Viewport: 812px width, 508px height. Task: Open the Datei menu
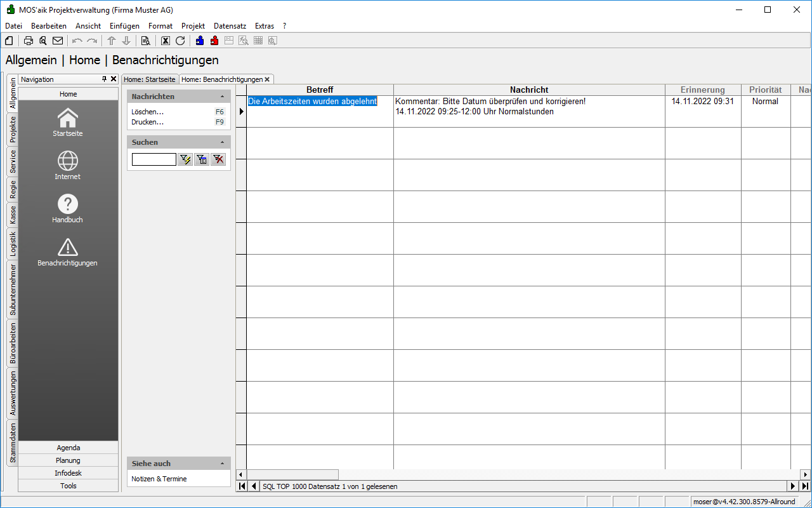[x=13, y=26]
